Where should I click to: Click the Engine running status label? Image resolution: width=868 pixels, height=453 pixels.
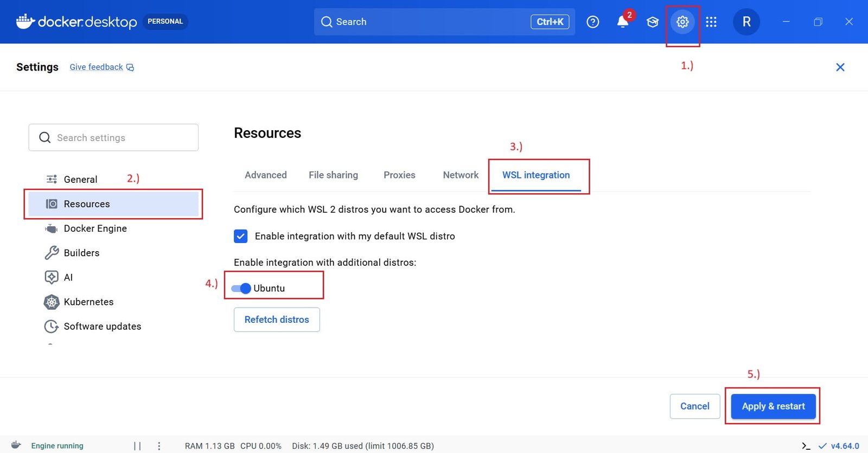point(58,446)
